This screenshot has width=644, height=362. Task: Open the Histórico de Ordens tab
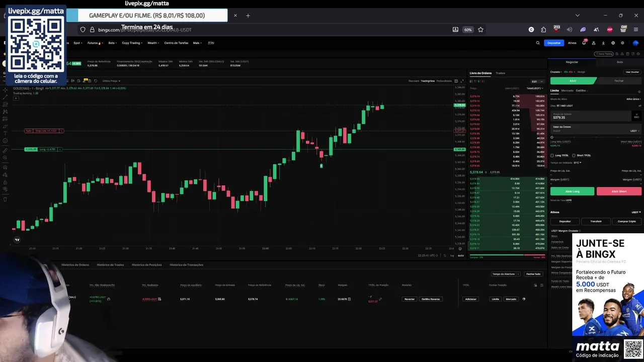[x=75, y=264]
